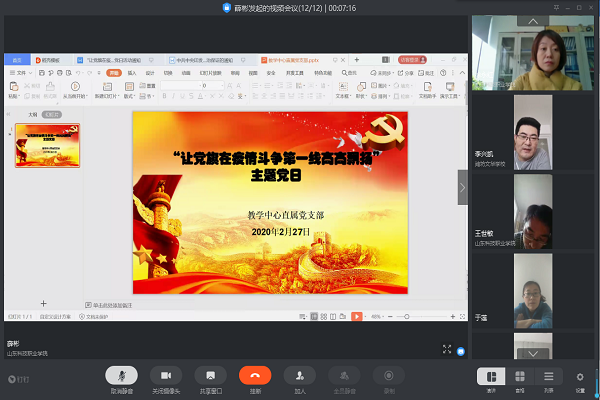This screenshot has width=600, height=400.
Task: Switch to 宫格 grid layout
Action: tap(520, 377)
